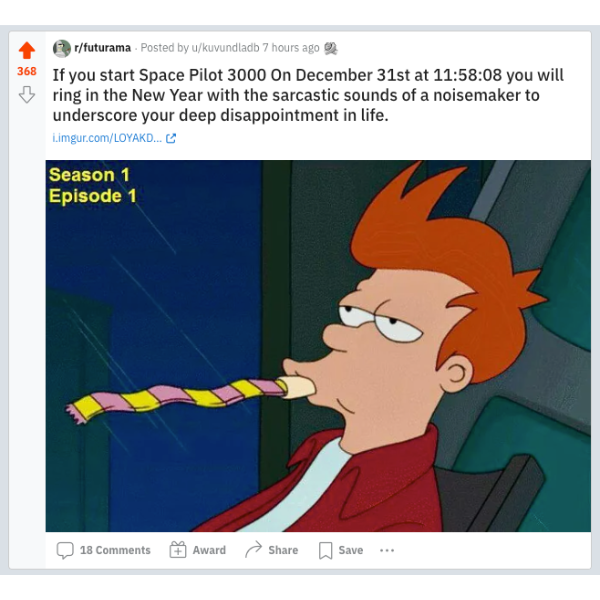
Task: Click the external link icon next to the imgur URL
Action: [171, 138]
